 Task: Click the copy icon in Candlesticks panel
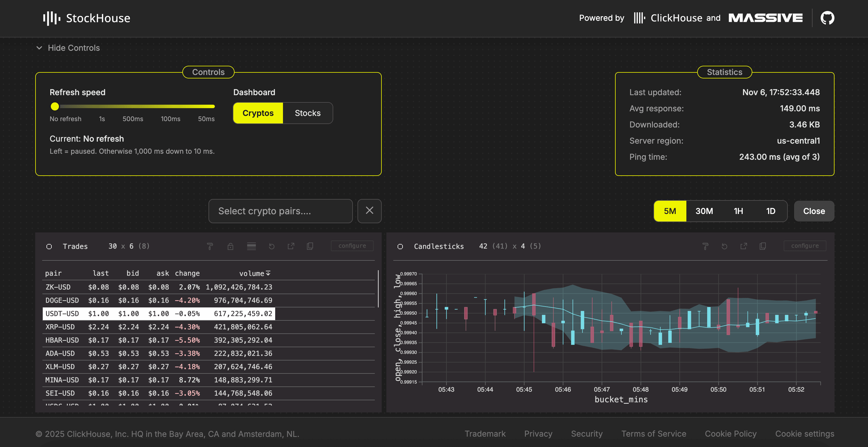(x=763, y=246)
